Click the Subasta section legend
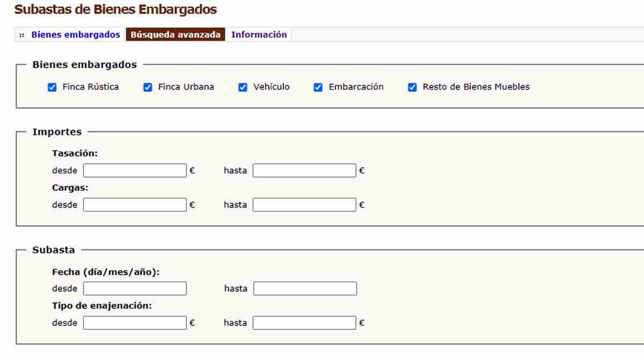This screenshot has height=362, width=644. tap(54, 250)
